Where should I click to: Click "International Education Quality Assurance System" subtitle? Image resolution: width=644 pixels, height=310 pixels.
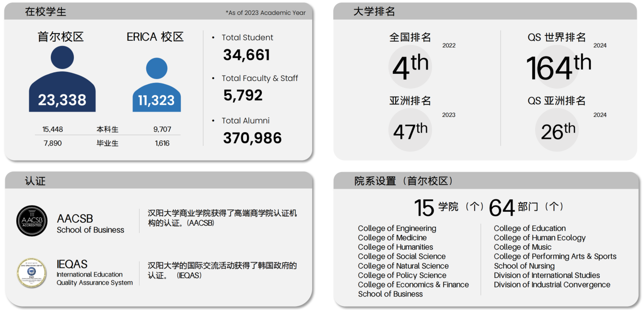[94, 278]
